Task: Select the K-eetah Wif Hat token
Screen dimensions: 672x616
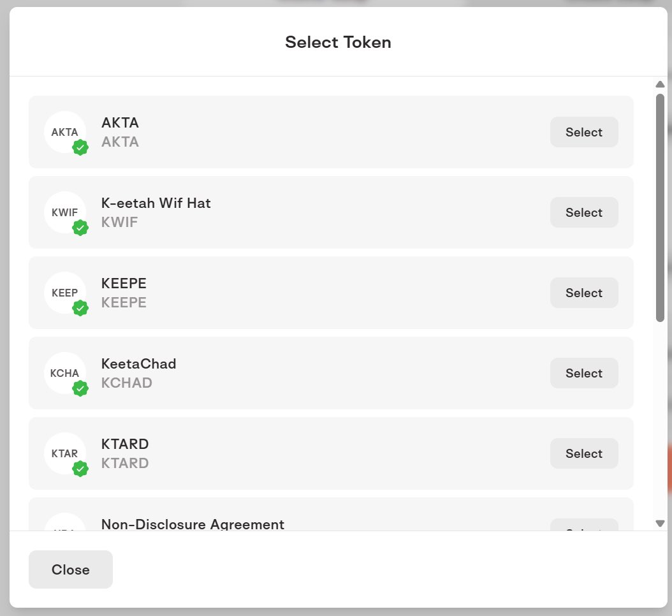Action: [x=583, y=212]
